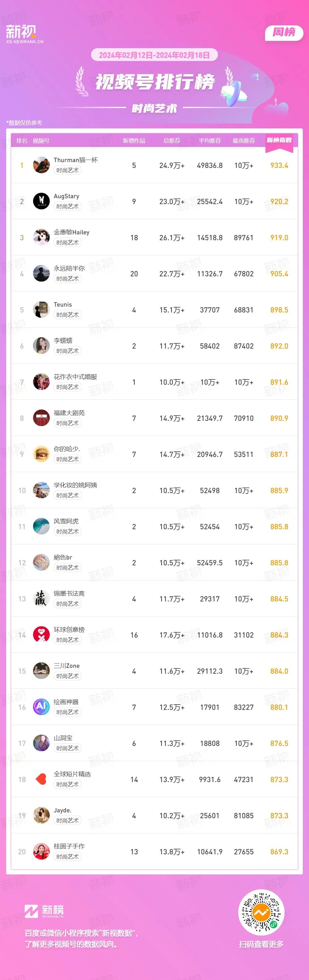Image resolution: width=309 pixels, height=980 pixels.
Task: Click the AI avatar for 绘画神器
Action: click(41, 707)
